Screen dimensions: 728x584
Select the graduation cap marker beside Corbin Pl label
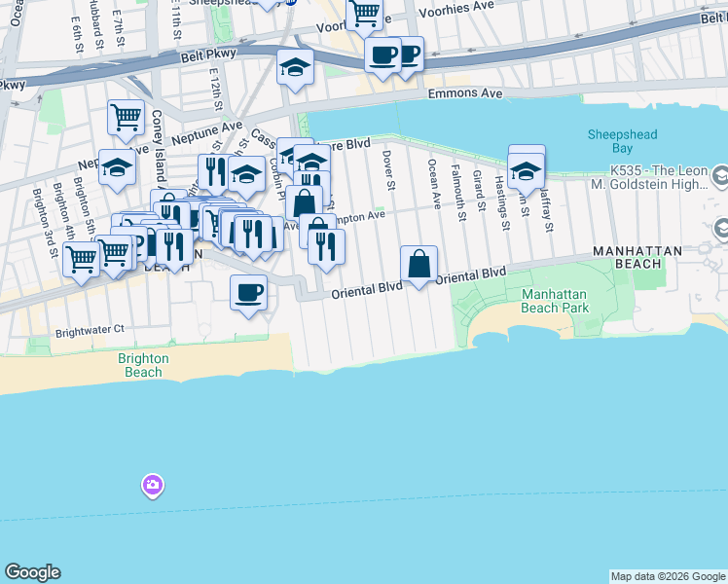pyautogui.click(x=246, y=175)
